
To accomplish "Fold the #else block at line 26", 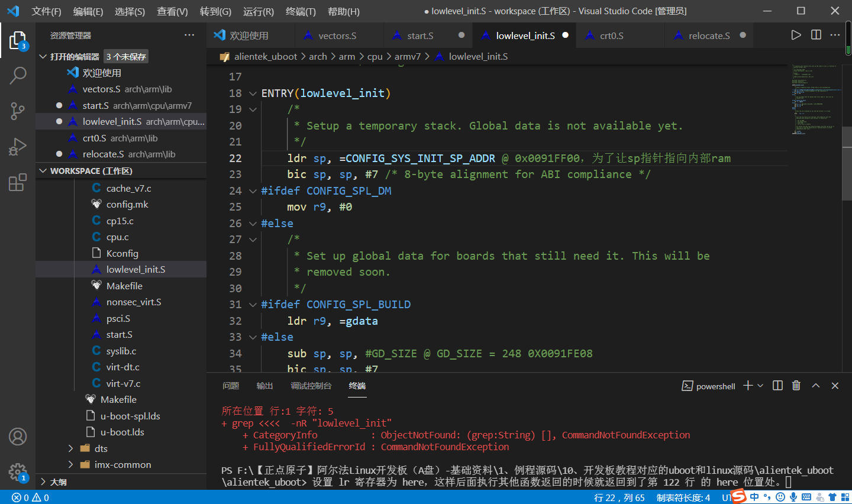I will [x=253, y=223].
